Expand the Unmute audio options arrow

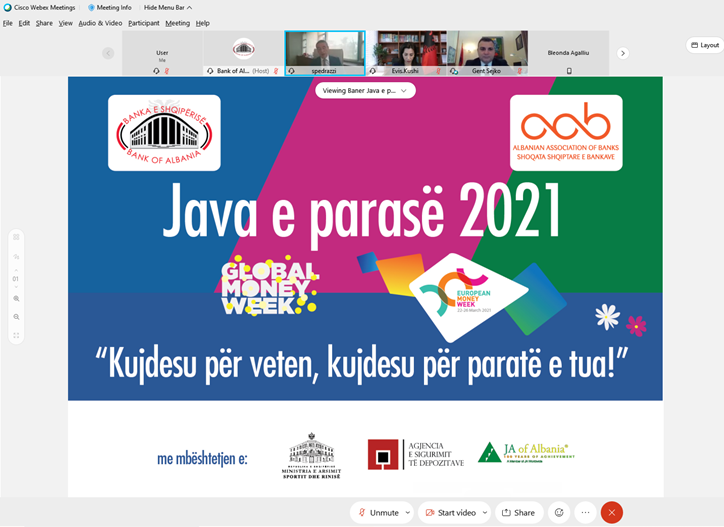(408, 512)
